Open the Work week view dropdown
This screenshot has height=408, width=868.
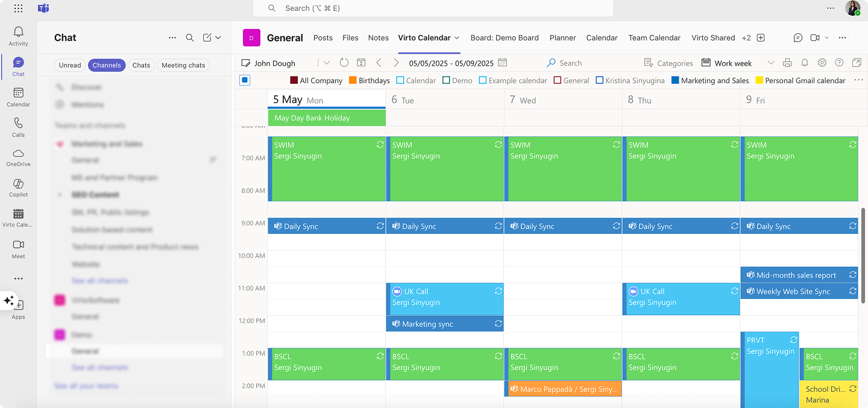[771, 63]
